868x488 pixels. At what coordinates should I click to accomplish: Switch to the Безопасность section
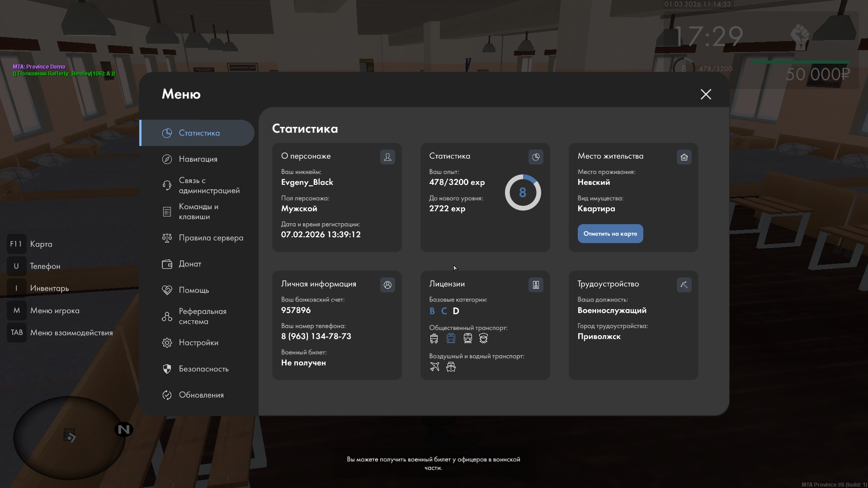click(x=203, y=369)
